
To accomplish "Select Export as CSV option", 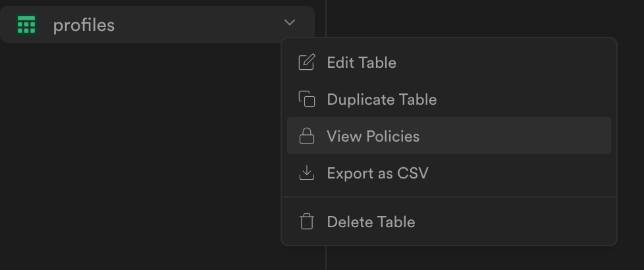I will point(377,173).
